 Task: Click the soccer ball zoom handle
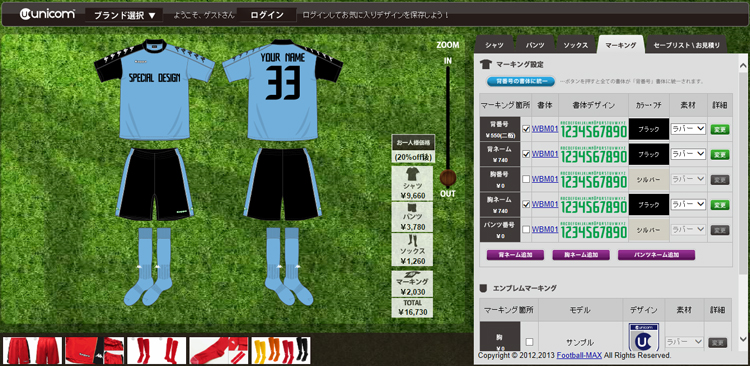pos(448,178)
